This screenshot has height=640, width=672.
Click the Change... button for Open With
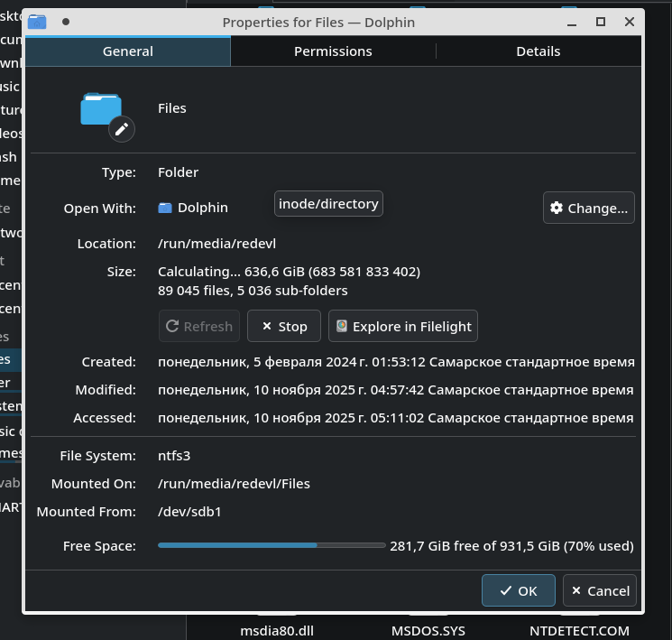tap(589, 208)
